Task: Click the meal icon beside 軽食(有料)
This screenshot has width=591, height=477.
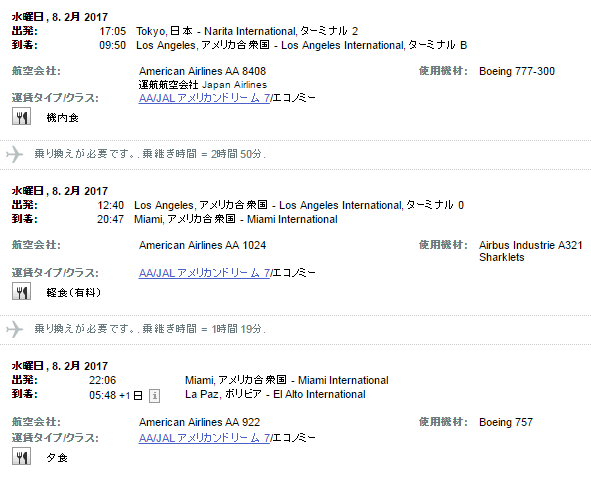Action: tap(21, 291)
